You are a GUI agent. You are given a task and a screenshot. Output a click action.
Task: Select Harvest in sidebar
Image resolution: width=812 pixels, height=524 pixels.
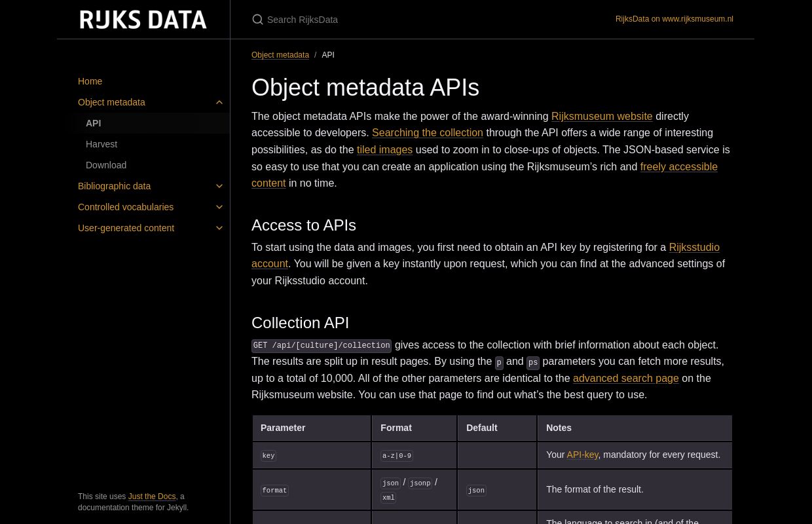coord(101,144)
